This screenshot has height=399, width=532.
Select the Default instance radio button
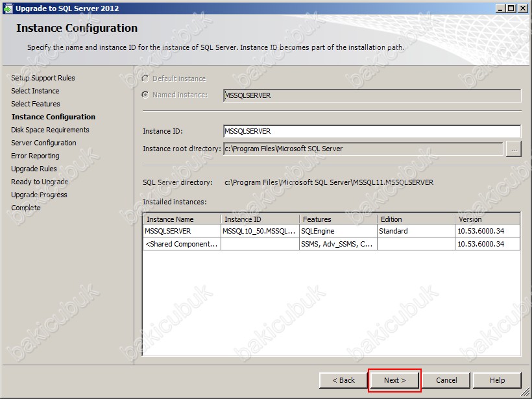click(x=145, y=79)
